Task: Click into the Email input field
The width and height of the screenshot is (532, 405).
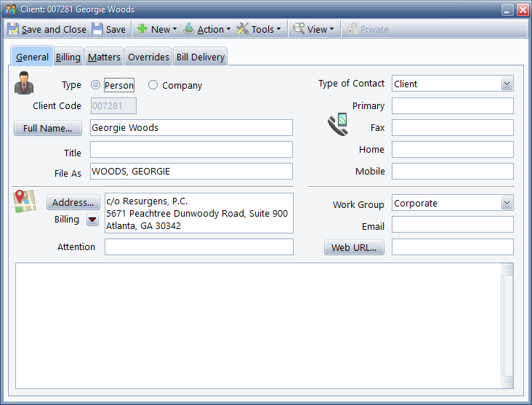Action: pyautogui.click(x=452, y=225)
